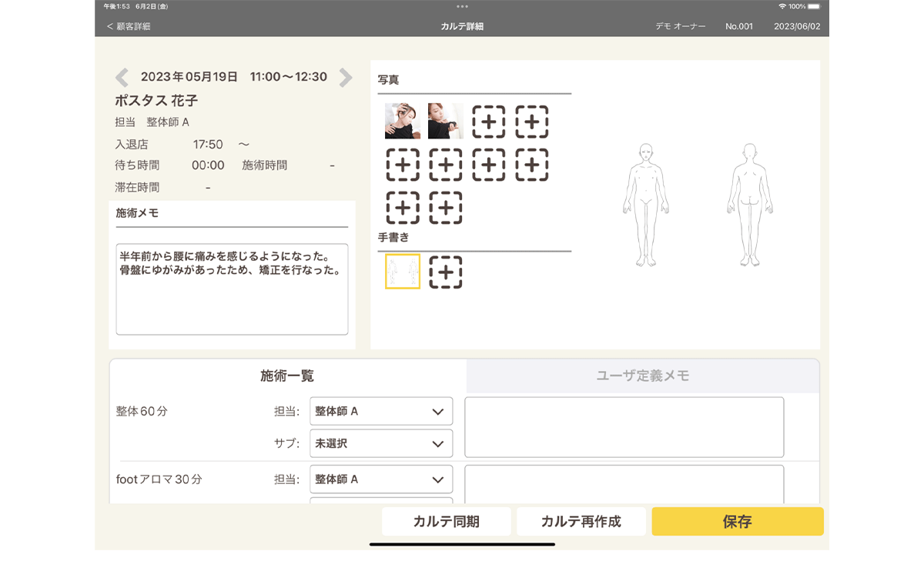The image size is (924, 581).
Task: Open second photo thumbnail of woman
Action: point(446,121)
